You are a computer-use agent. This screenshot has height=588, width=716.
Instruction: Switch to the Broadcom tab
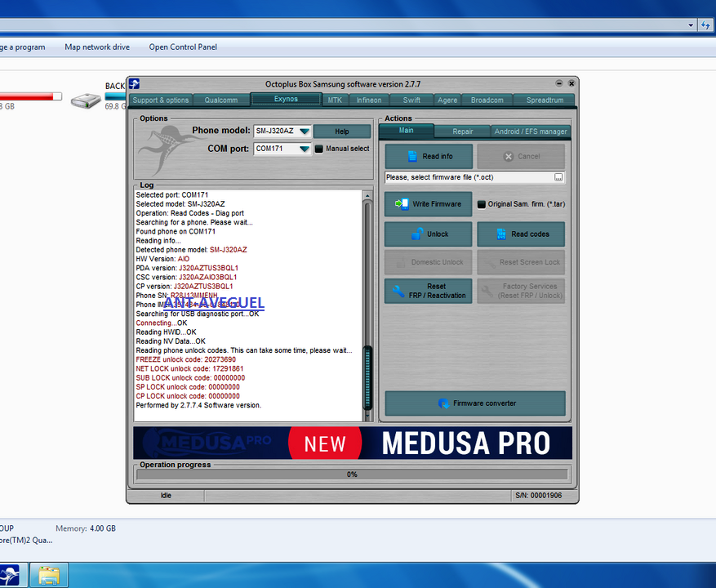point(487,100)
